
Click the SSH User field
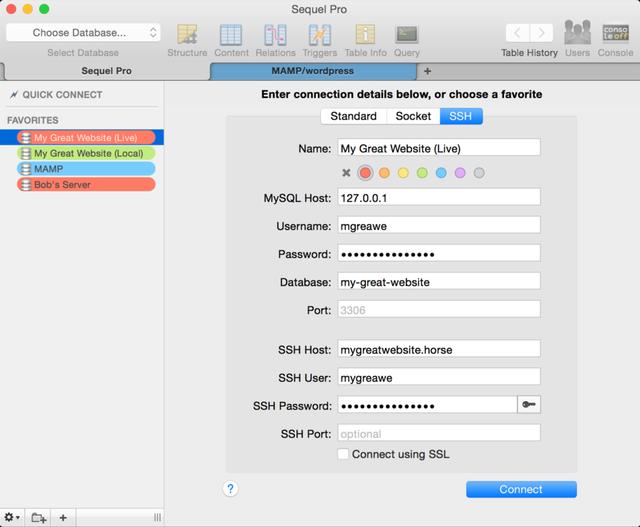tap(439, 377)
